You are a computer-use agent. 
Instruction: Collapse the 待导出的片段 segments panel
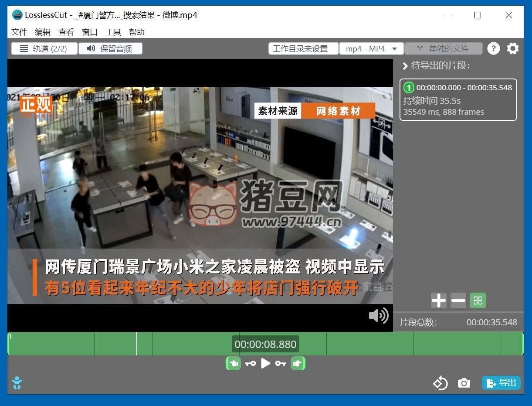(x=405, y=66)
